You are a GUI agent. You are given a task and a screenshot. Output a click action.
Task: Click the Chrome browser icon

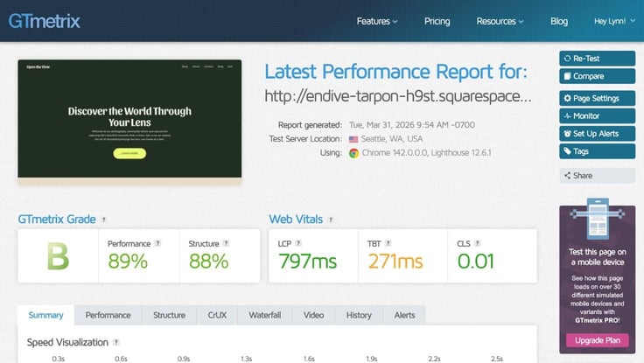click(353, 153)
